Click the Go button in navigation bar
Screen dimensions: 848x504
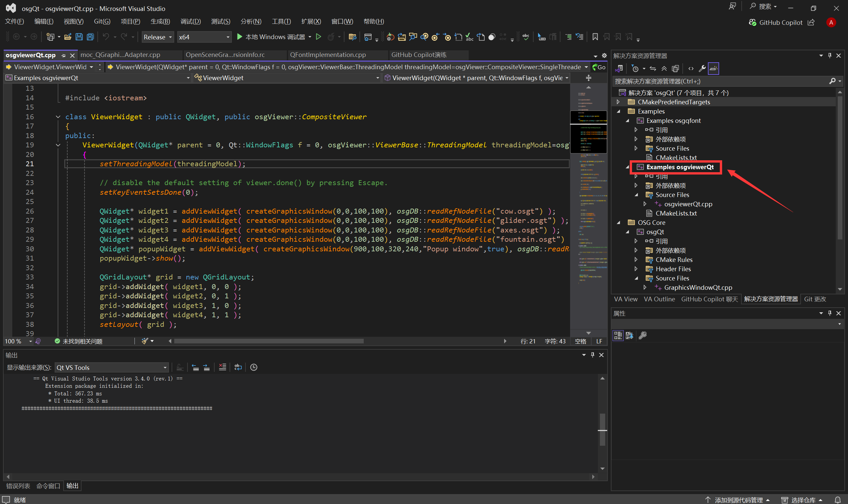(599, 67)
